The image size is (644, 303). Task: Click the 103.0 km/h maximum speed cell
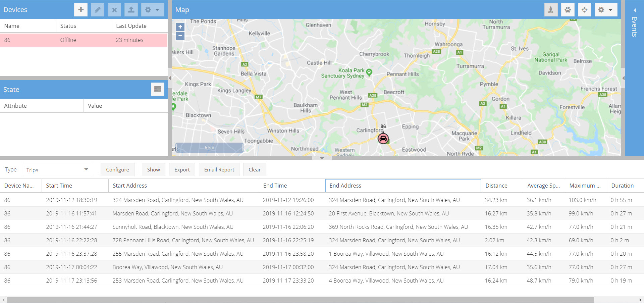pyautogui.click(x=586, y=200)
